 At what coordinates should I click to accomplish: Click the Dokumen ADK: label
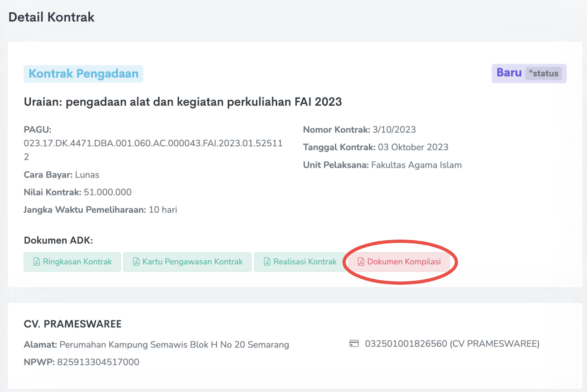coord(58,241)
